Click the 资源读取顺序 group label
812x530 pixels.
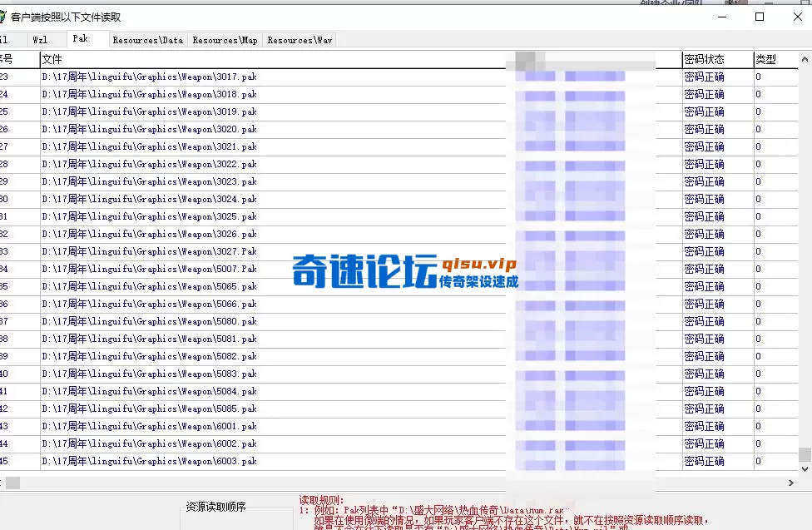point(215,507)
